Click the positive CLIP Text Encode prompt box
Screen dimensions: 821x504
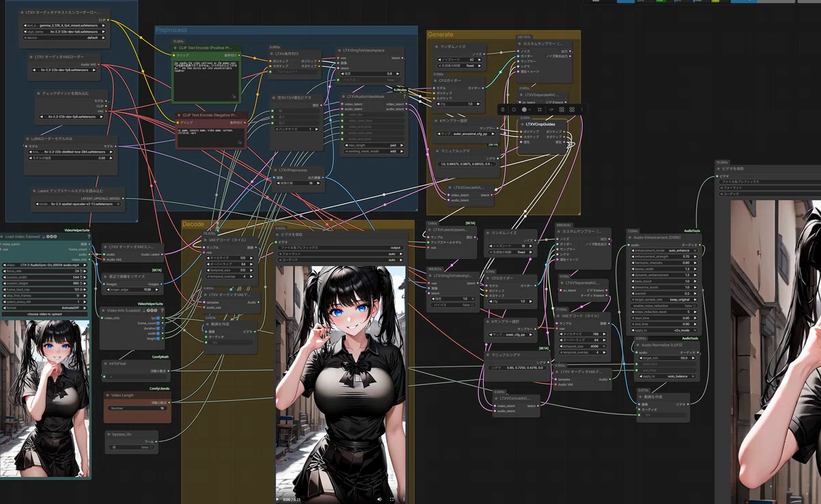click(x=206, y=81)
